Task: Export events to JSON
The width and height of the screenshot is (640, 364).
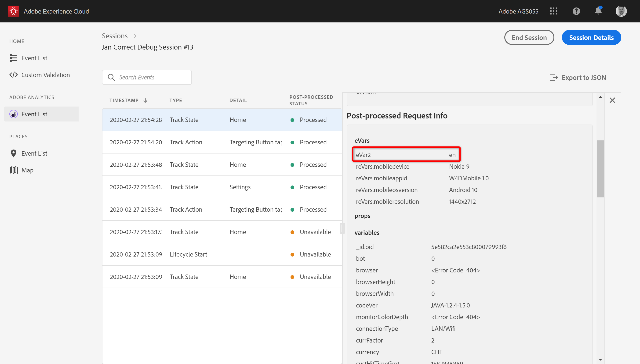Action: tap(578, 78)
